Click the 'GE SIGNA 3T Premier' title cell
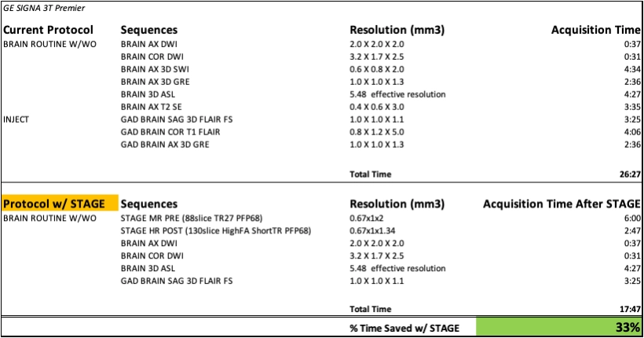 tap(44, 8)
